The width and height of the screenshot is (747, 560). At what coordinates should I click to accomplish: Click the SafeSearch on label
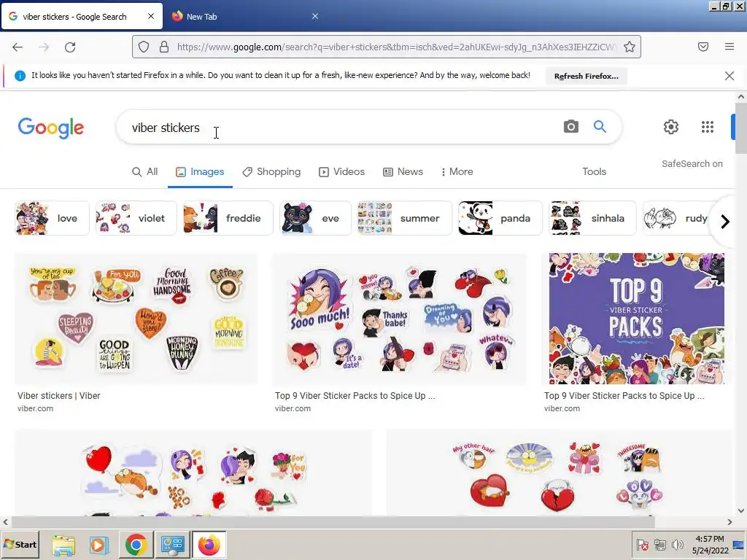(692, 164)
